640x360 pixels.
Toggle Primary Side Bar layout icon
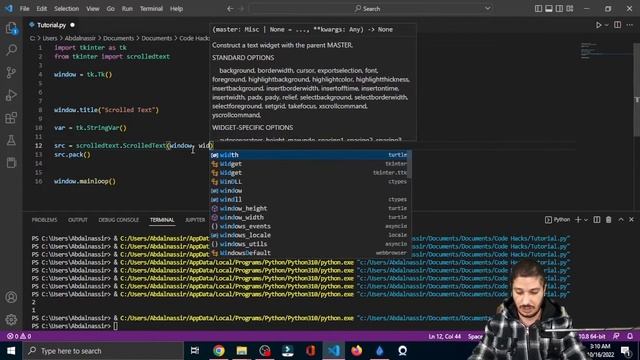[x=538, y=9]
